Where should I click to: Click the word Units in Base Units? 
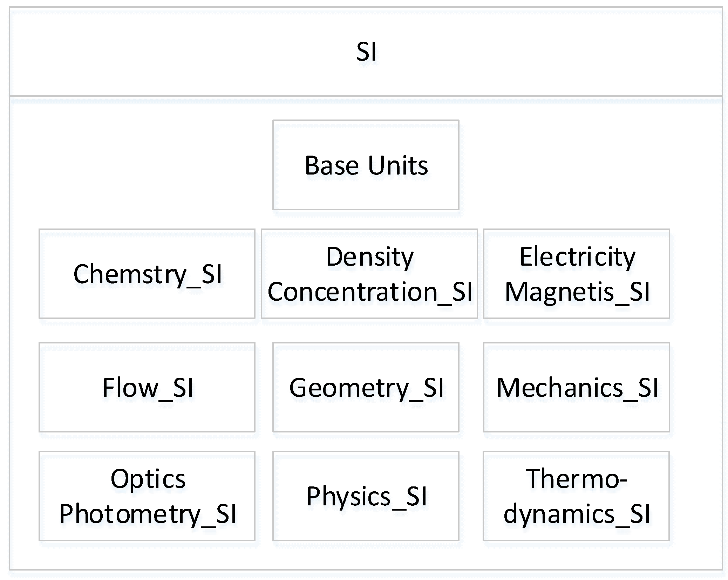pos(398,165)
